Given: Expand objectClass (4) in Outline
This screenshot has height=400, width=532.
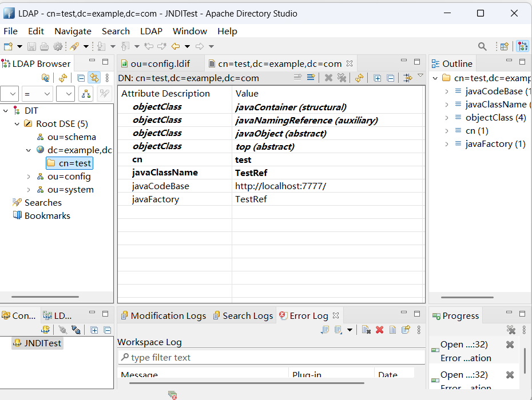Looking at the screenshot, I should point(447,118).
